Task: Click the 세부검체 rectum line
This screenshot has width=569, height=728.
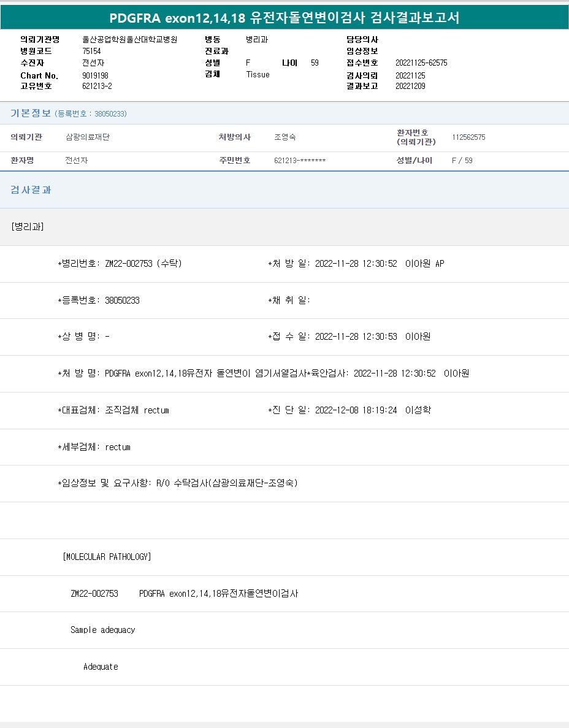Action: point(94,447)
